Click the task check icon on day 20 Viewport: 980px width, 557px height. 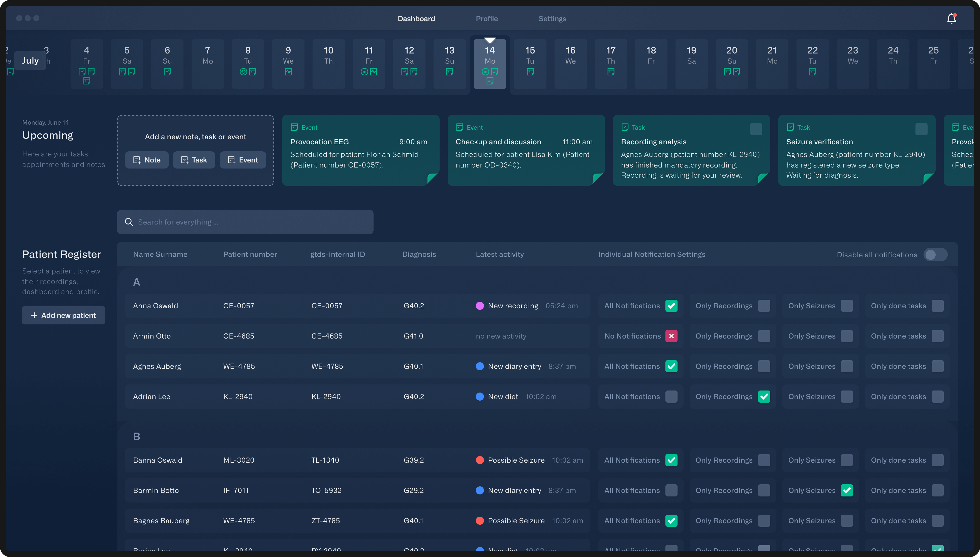pos(737,72)
